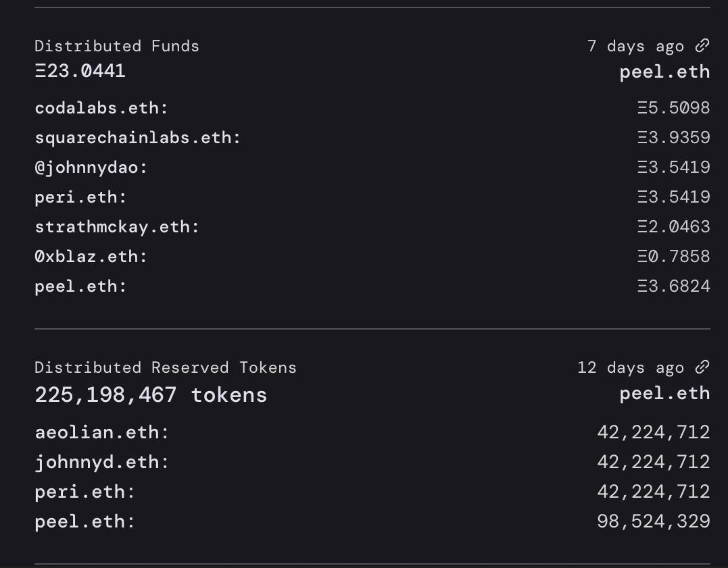Click the Ξ23.0441 distributed total
The width and height of the screenshot is (728, 568).
tap(80, 71)
